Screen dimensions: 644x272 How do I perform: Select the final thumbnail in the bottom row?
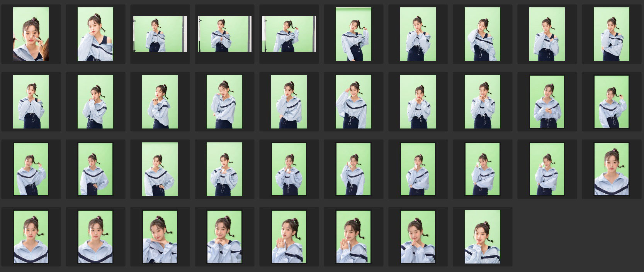pyautogui.click(x=483, y=237)
